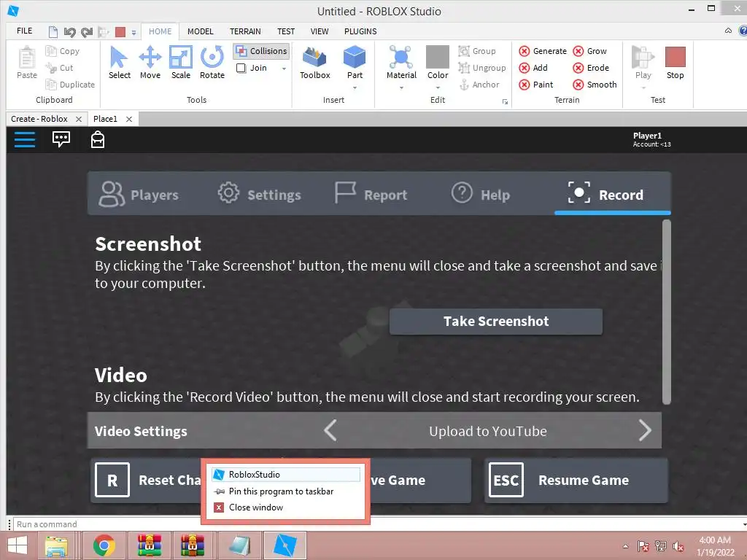The image size is (747, 560).
Task: Check the Join checkbox
Action: (x=241, y=68)
